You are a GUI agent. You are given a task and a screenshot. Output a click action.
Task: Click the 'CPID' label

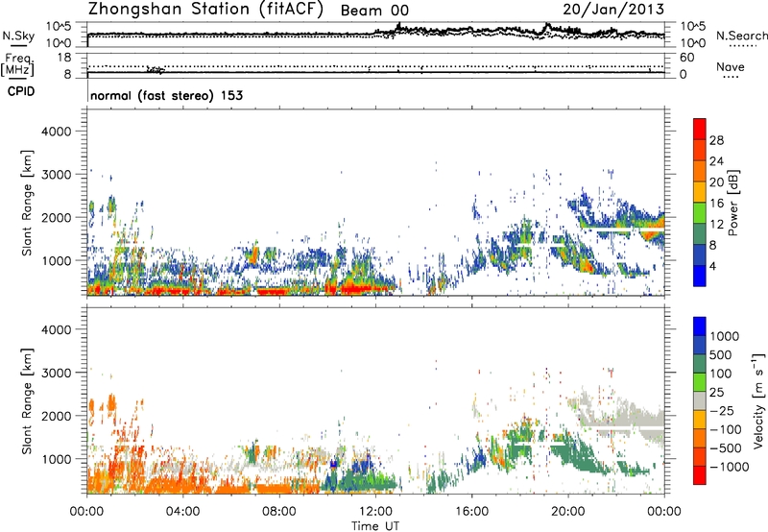[x=21, y=91]
